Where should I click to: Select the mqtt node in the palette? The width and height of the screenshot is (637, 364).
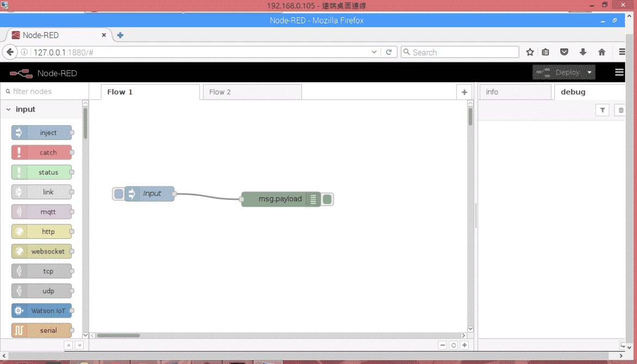click(42, 212)
